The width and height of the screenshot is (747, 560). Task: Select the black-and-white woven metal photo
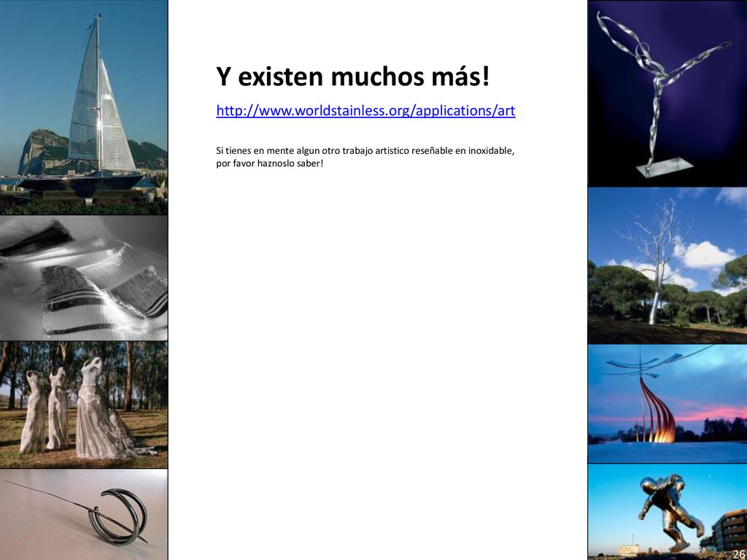pyautogui.click(x=84, y=278)
